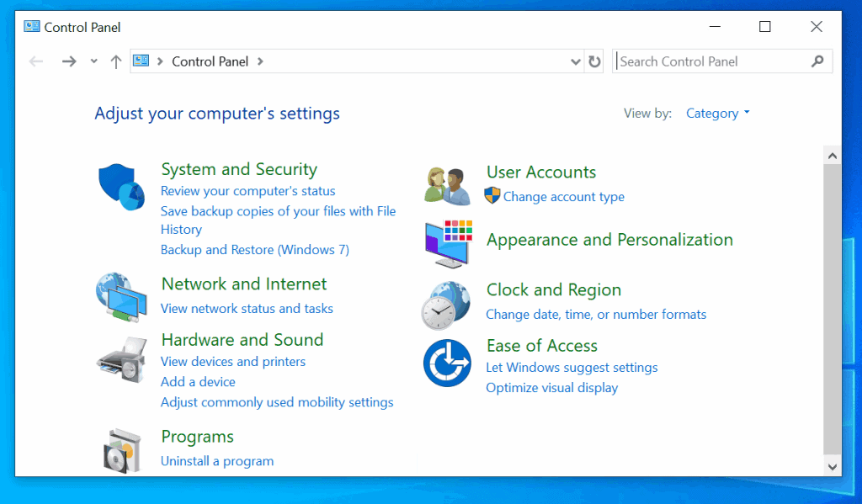Open Hardware and Sound category heading

(x=242, y=340)
